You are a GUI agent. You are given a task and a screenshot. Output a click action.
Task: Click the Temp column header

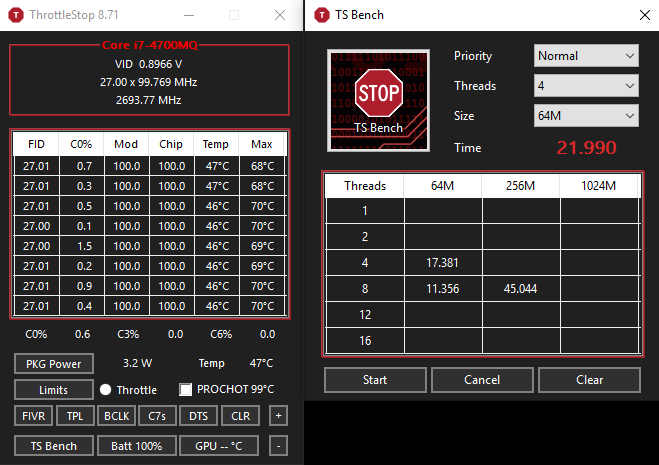tap(216, 144)
